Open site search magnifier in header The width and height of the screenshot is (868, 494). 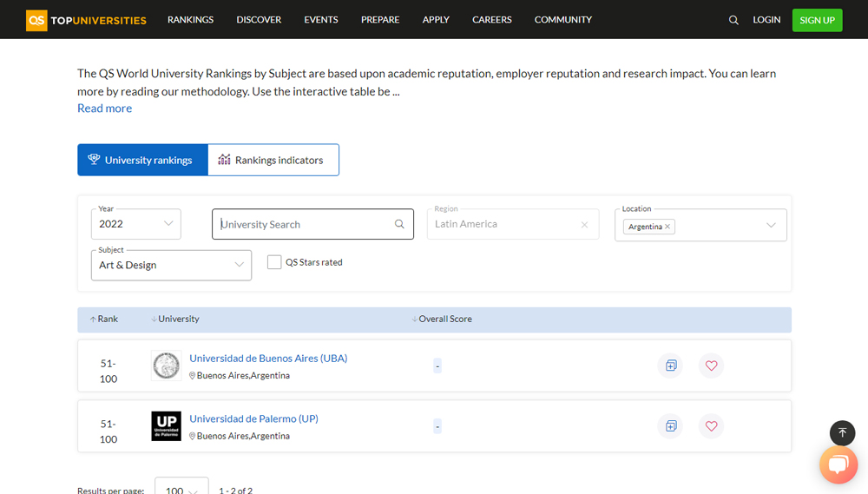[x=733, y=20]
